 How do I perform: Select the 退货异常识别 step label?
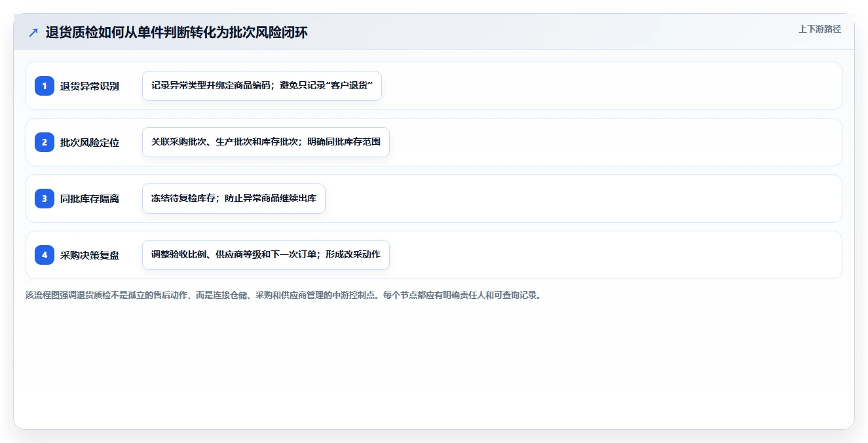90,86
